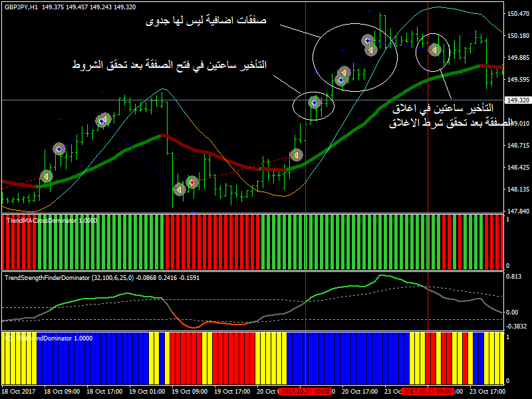Click the two-line Arabic annotation on the right
Screen dimensions: 532x399
(454, 116)
